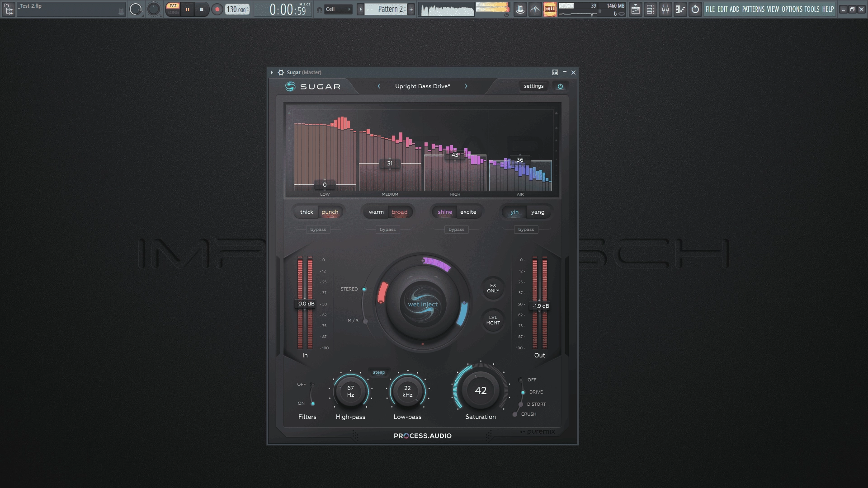868x488 pixels.
Task: Click the Low-pass 22 kHz knob
Action: pyautogui.click(x=407, y=391)
